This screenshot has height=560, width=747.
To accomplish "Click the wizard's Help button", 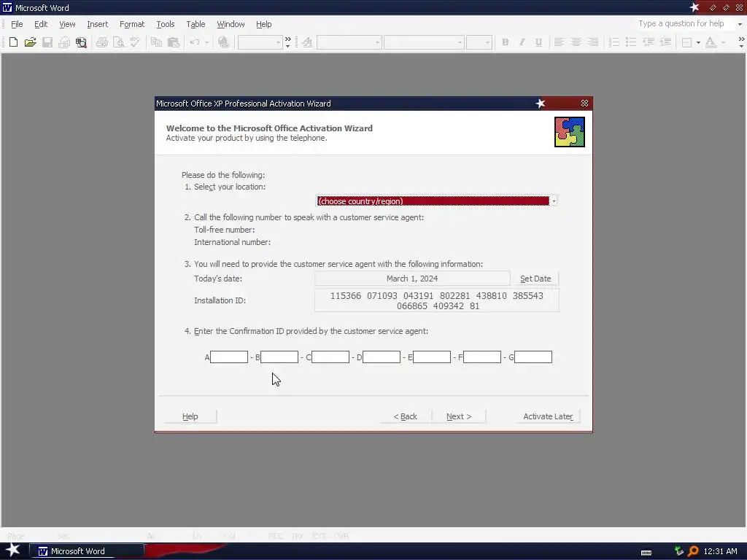I will 190,416.
